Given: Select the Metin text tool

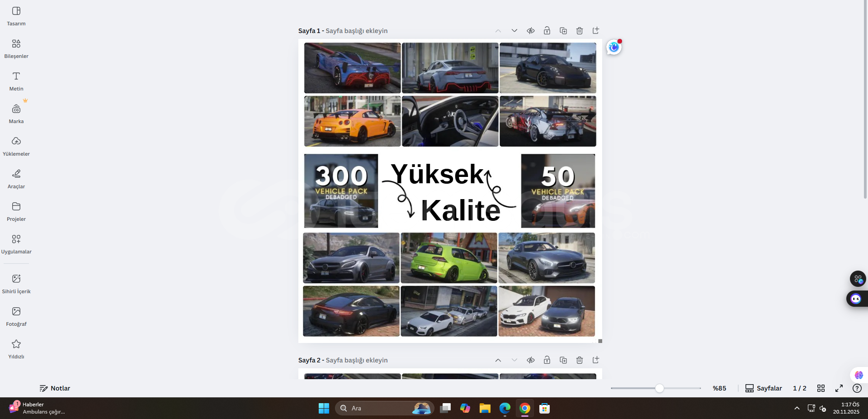Looking at the screenshot, I should point(16,81).
